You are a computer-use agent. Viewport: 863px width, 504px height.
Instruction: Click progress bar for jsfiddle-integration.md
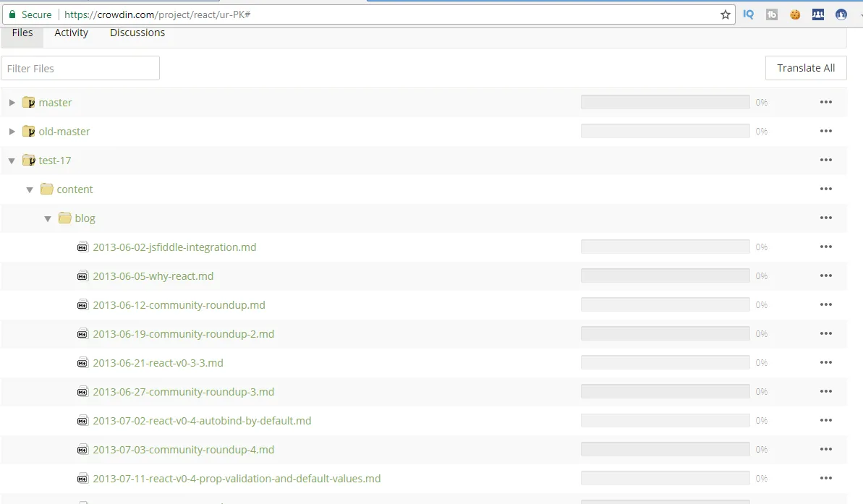click(x=665, y=247)
